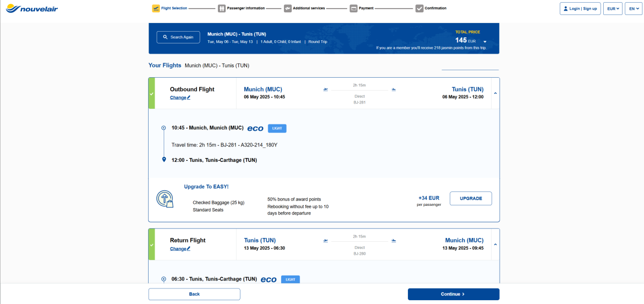644x304 pixels.
Task: Click the Passenger Information step icon
Action: (x=222, y=9)
